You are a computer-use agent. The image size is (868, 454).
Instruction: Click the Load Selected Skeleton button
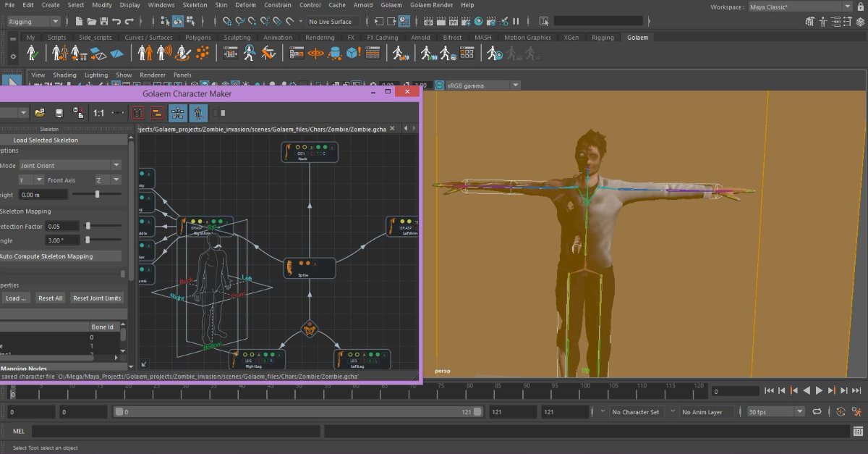pos(46,140)
